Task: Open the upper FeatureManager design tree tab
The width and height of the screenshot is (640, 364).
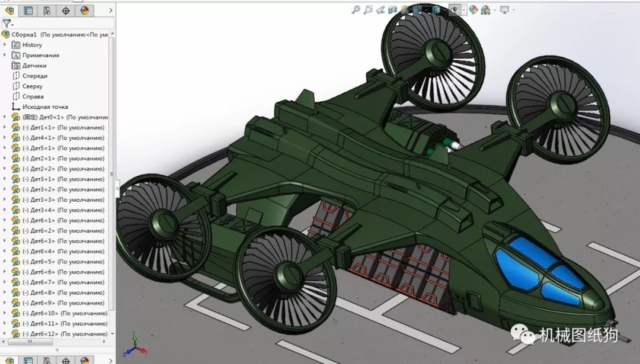Action: (x=9, y=11)
